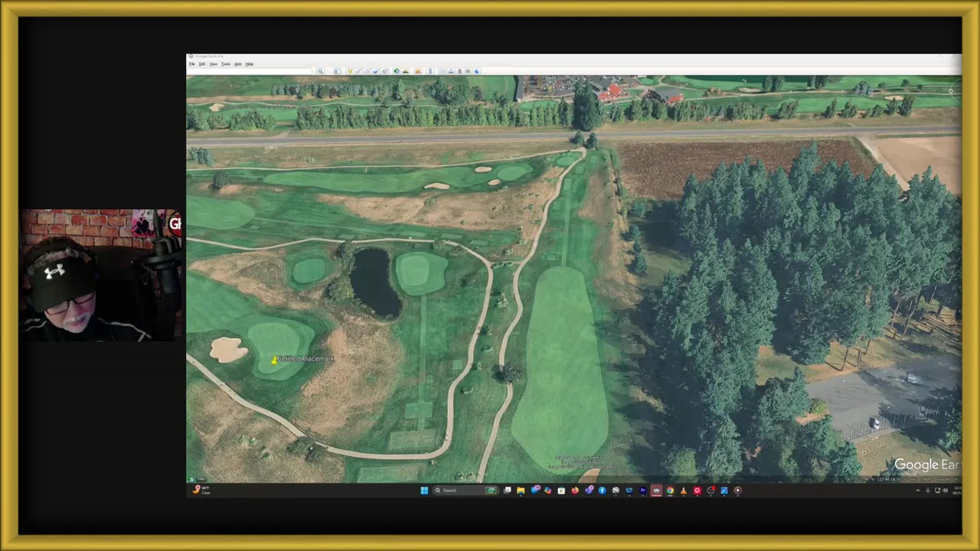Open the Tools menu
Viewport: 980px width, 551px height.
[x=226, y=64]
